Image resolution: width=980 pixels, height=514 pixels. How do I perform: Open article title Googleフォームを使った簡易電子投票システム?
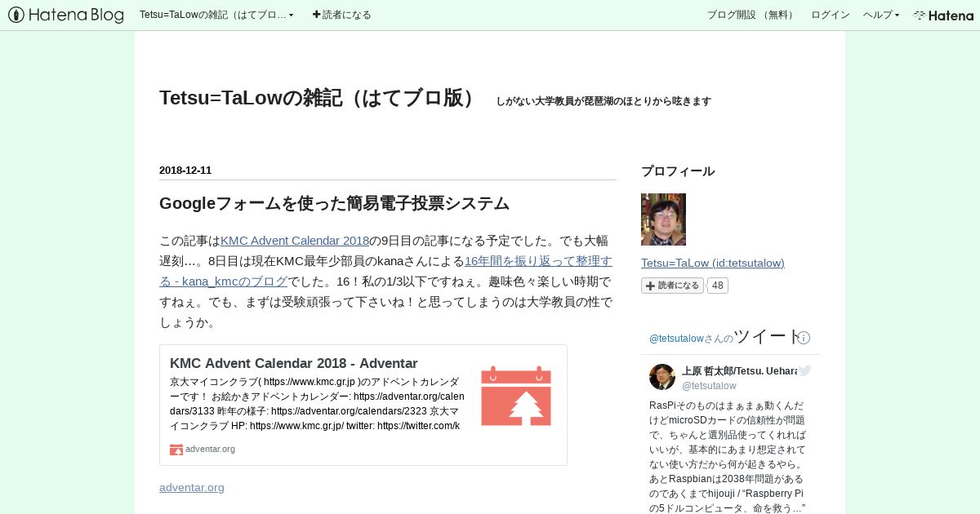(x=334, y=203)
